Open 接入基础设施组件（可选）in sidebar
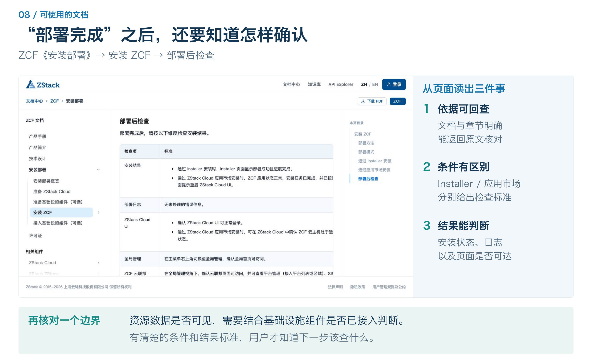The height and width of the screenshot is (364, 592). coord(58,223)
